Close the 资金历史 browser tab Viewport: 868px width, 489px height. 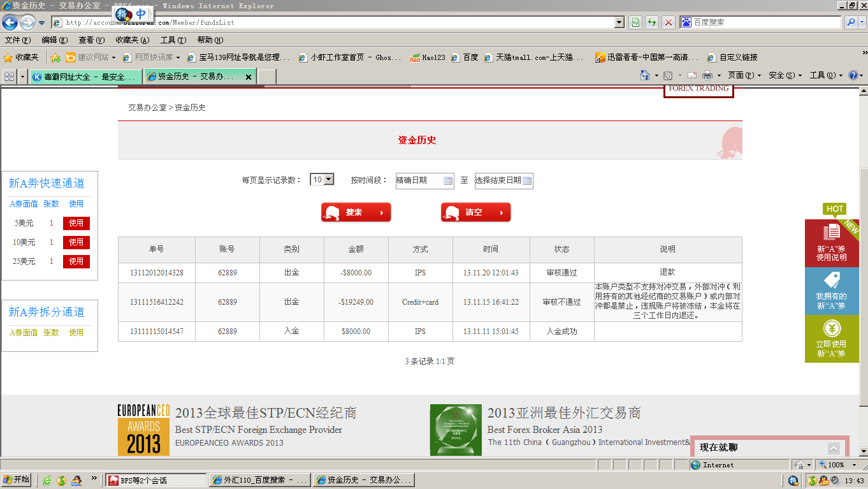[x=249, y=77]
